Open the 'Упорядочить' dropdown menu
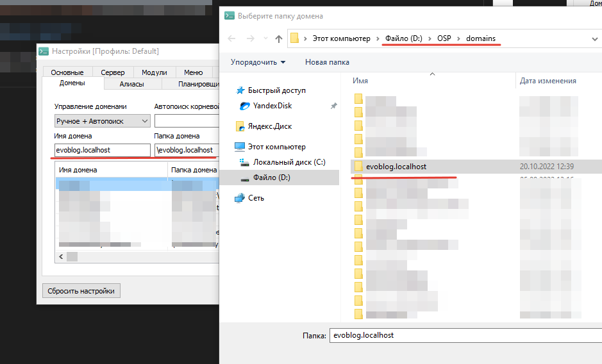The image size is (602, 364). pos(258,62)
